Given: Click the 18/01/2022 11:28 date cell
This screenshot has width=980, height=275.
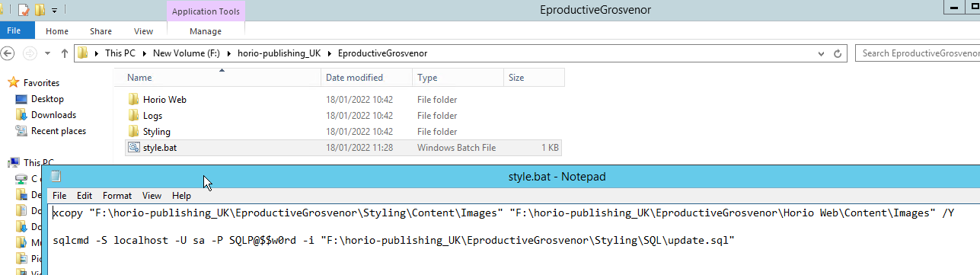Looking at the screenshot, I should tap(359, 148).
